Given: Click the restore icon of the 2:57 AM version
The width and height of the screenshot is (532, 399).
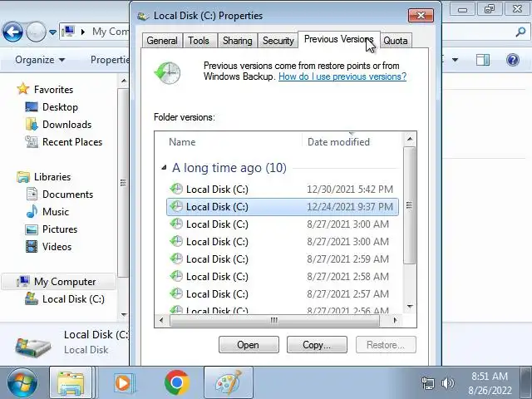Looking at the screenshot, I should pyautogui.click(x=176, y=293).
